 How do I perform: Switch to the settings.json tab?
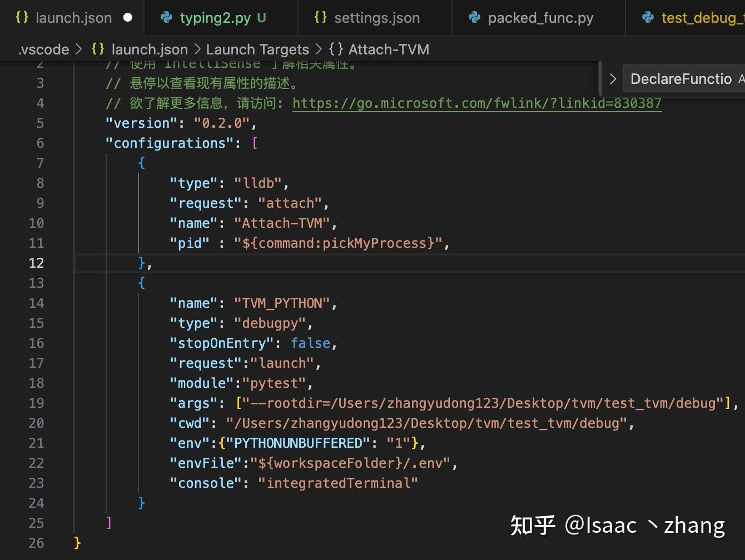(376, 17)
